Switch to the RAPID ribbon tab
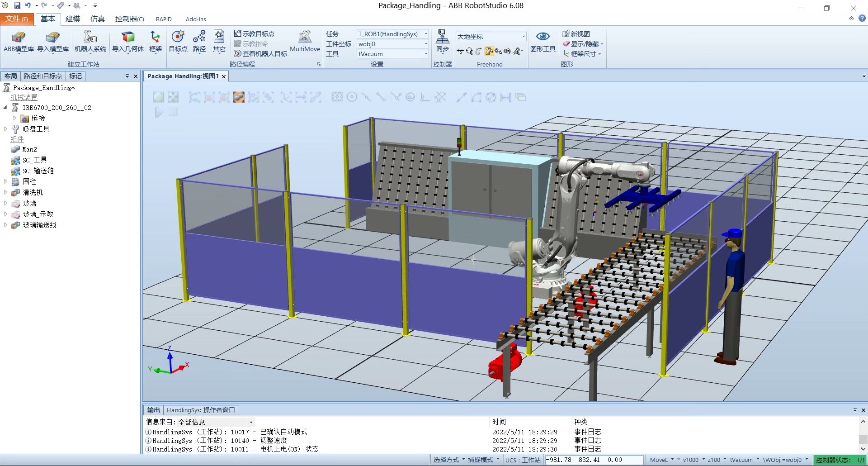This screenshot has height=466, width=868. (164, 19)
